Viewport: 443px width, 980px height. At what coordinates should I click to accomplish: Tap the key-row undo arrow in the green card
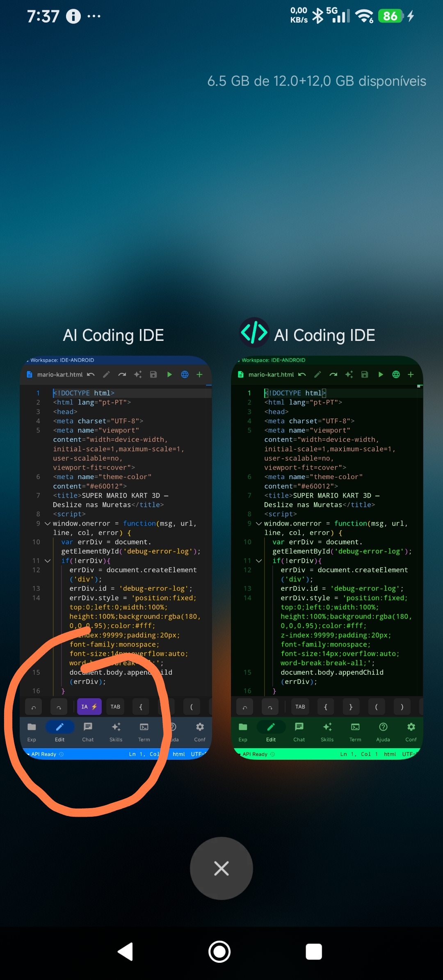(245, 707)
